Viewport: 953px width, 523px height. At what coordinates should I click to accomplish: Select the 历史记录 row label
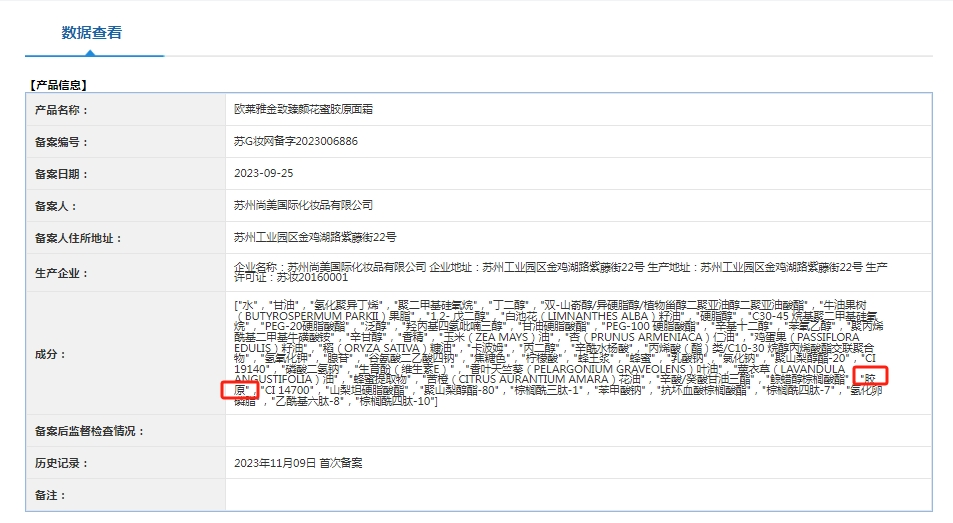(62, 464)
